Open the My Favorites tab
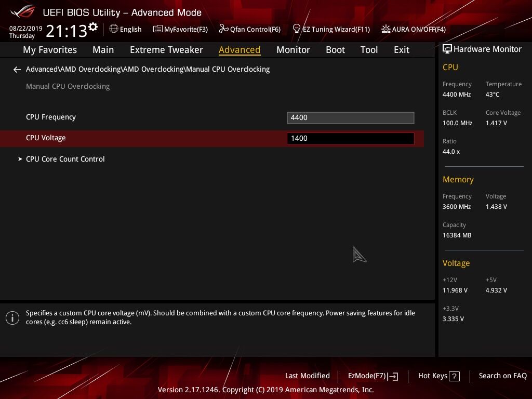Image resolution: width=532 pixels, height=399 pixels. point(50,50)
